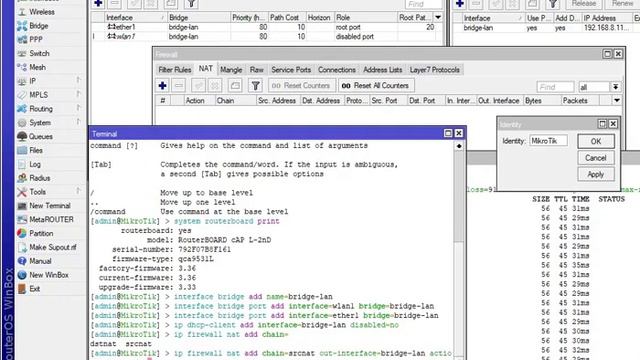The height and width of the screenshot is (360, 640).
Task: Click the Exit icon in sidebar
Action: pyautogui.click(x=22, y=289)
